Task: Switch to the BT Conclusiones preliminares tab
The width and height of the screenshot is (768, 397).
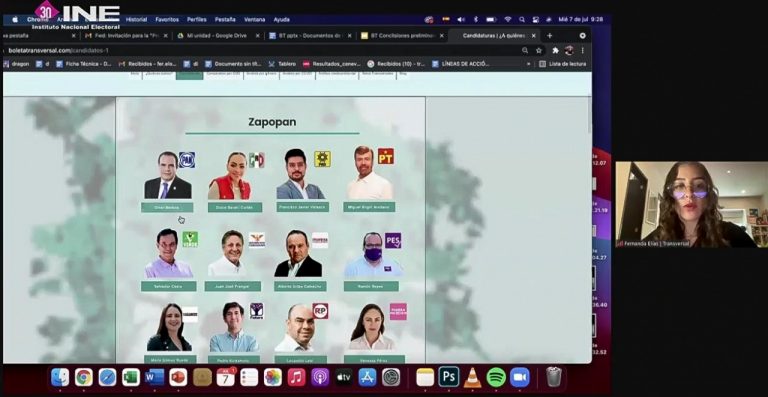Action: (403, 36)
